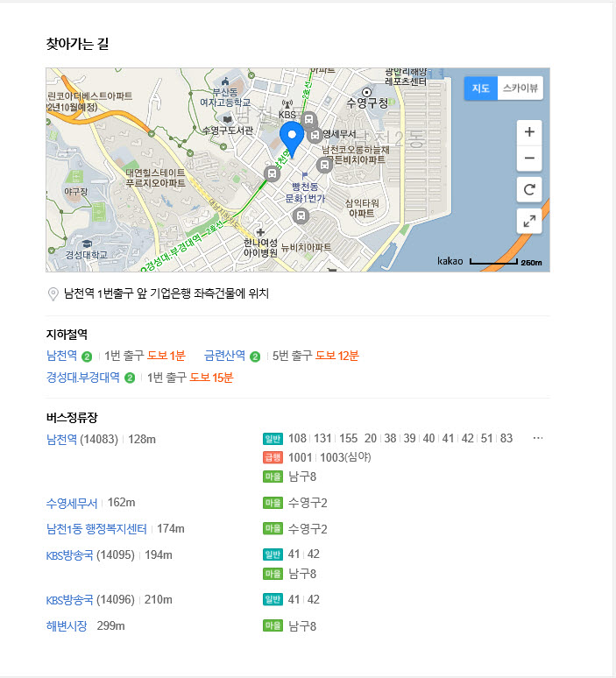Click the location pin icon beside address text
This screenshot has width=616, height=678.
(x=53, y=294)
